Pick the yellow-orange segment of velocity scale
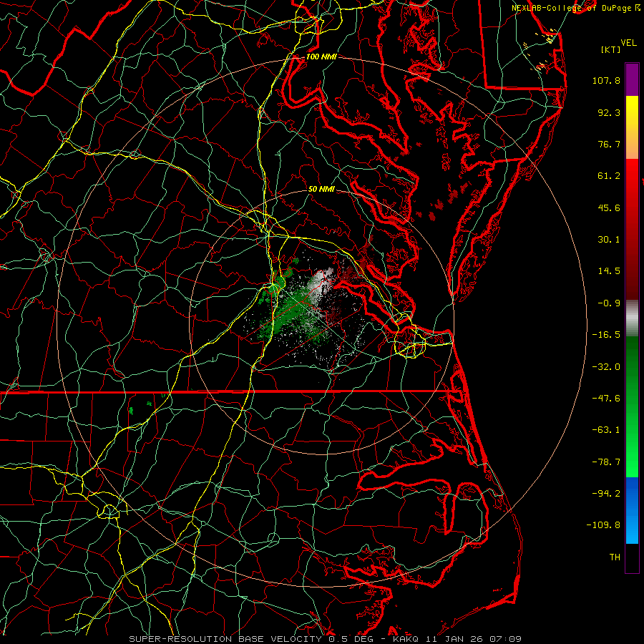This screenshot has height=644, width=644. (x=632, y=127)
